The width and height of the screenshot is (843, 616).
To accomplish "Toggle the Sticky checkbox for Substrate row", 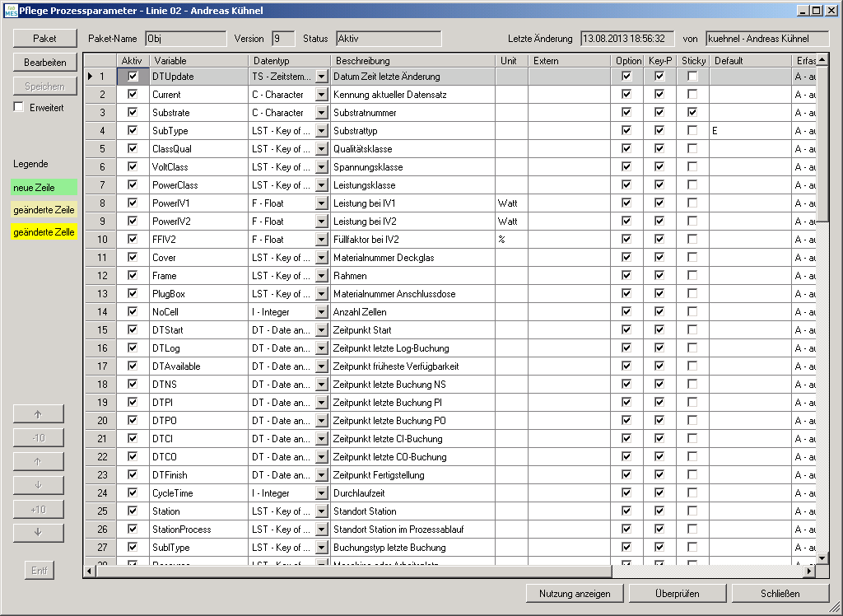I will coord(692,112).
